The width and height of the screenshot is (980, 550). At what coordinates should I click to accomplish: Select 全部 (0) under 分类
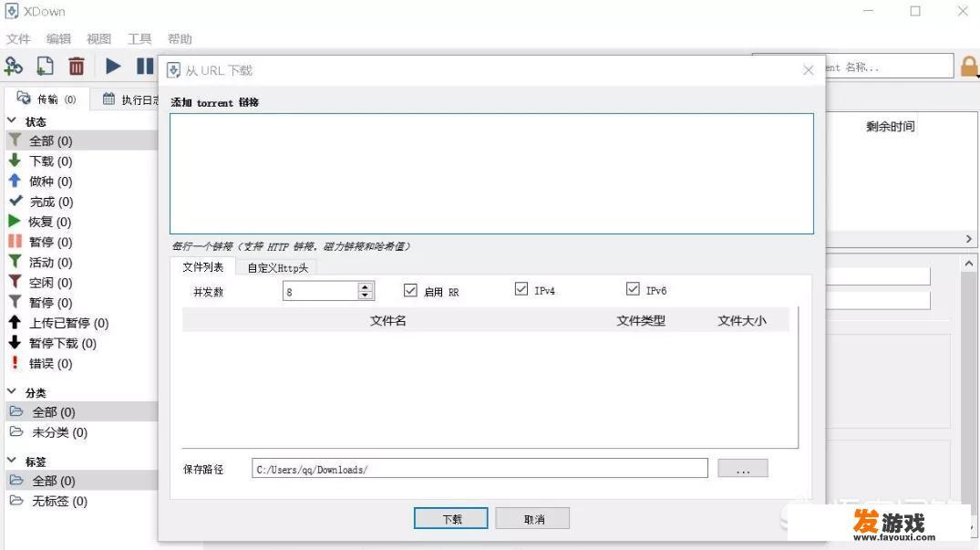point(81,412)
